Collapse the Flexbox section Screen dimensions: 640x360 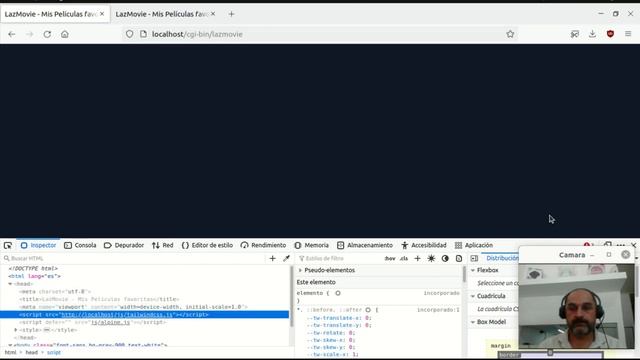point(473,270)
